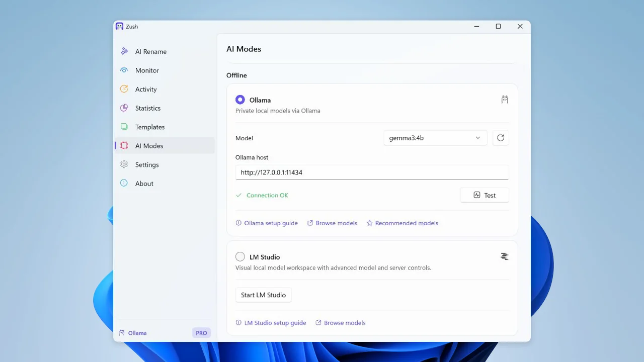Click the LM Studio logo icon
This screenshot has height=362, width=644.
505,256
